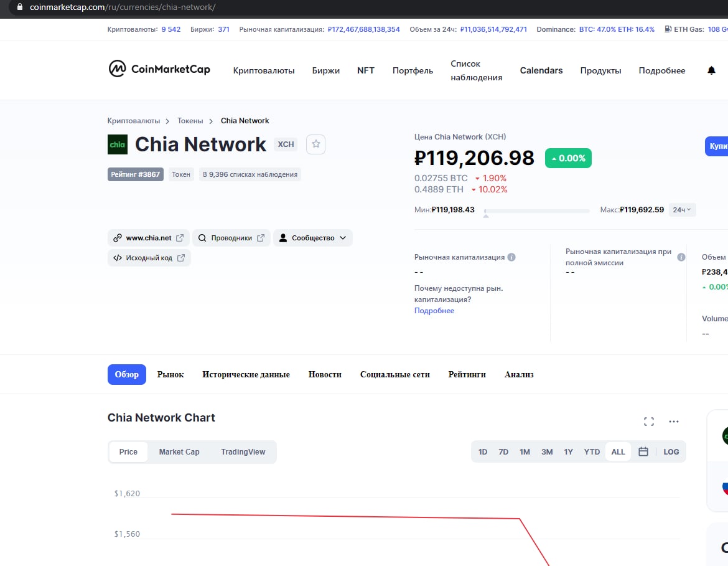Click the global market cap value link

click(x=363, y=29)
